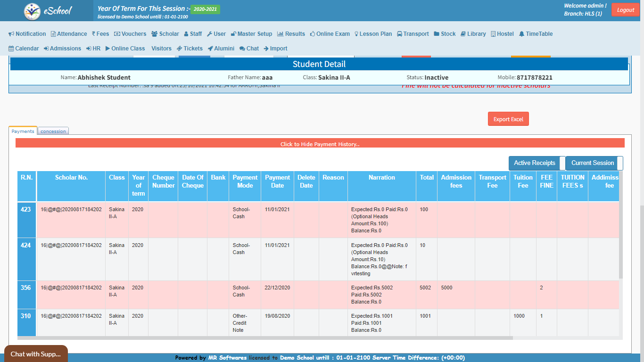Click the Library book icon
This screenshot has width=644, height=362.
tap(463, 34)
